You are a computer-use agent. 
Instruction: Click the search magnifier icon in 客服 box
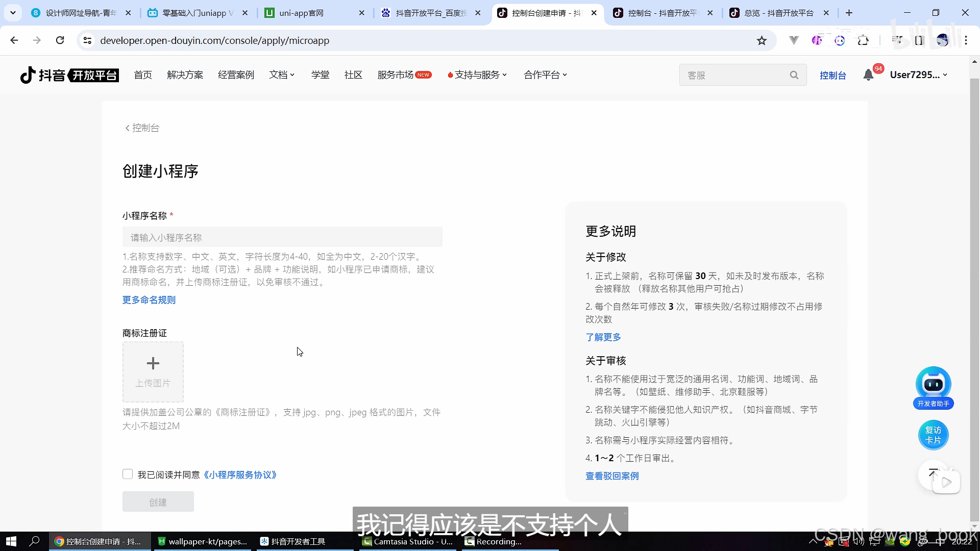point(794,75)
